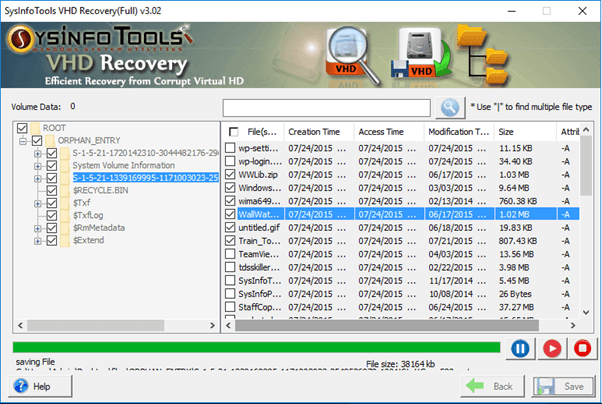
Task: Check the TeamVie... file checkbox
Action: coord(230,254)
